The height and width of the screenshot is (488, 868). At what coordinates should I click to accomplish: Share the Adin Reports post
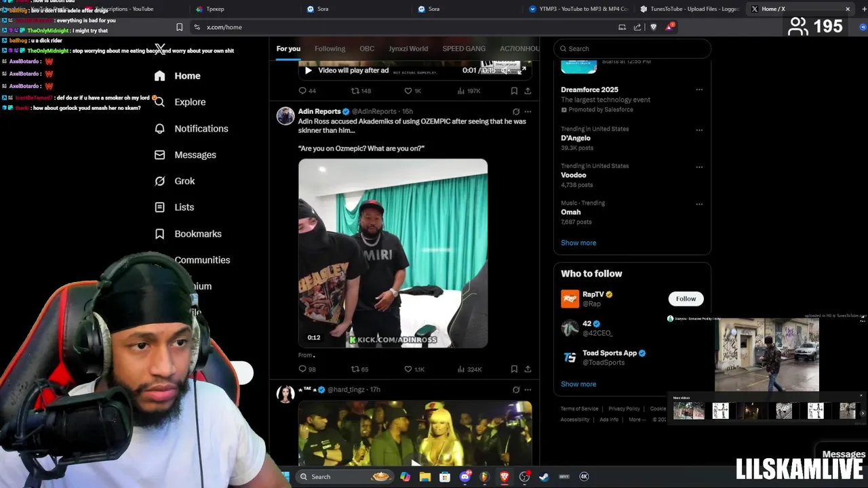528,369
